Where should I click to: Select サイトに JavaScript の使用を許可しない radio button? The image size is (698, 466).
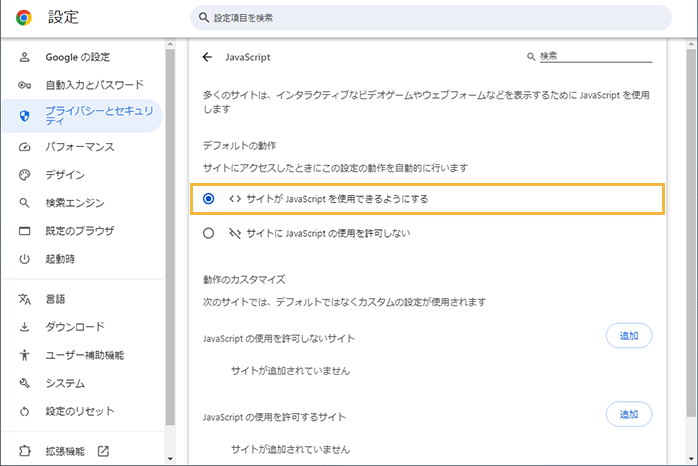coord(208,233)
